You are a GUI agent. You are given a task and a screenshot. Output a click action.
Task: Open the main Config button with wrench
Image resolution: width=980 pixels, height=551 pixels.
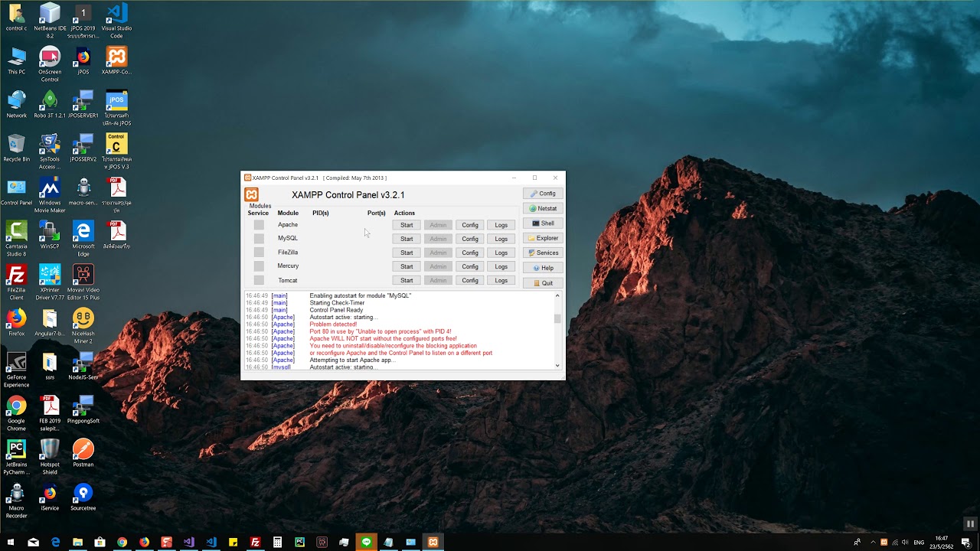coord(543,194)
